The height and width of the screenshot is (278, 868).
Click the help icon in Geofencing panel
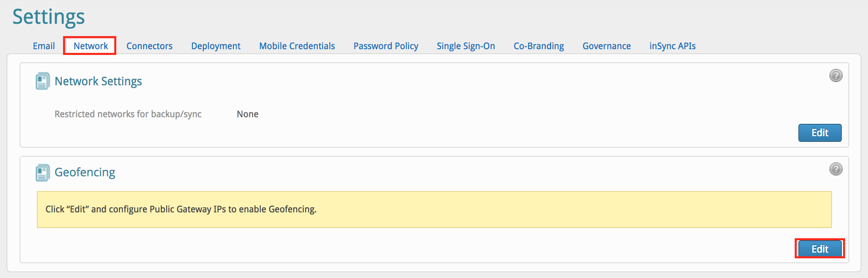coord(836,169)
